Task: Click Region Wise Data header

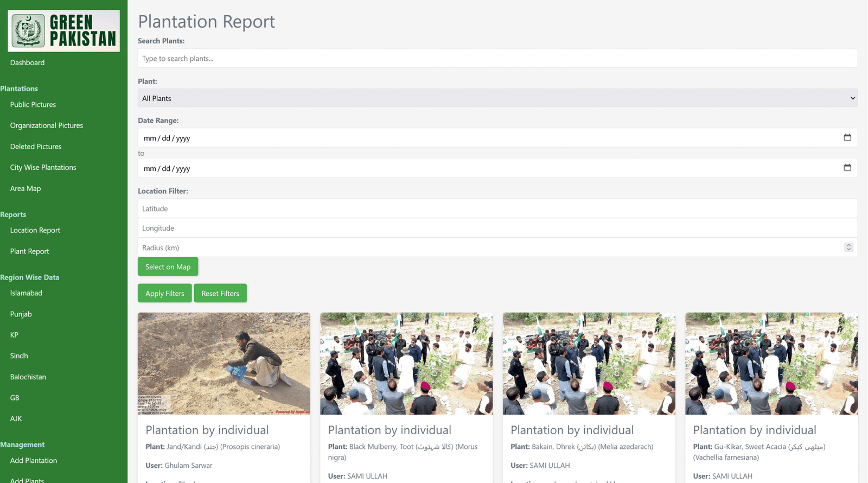Action: pos(30,277)
